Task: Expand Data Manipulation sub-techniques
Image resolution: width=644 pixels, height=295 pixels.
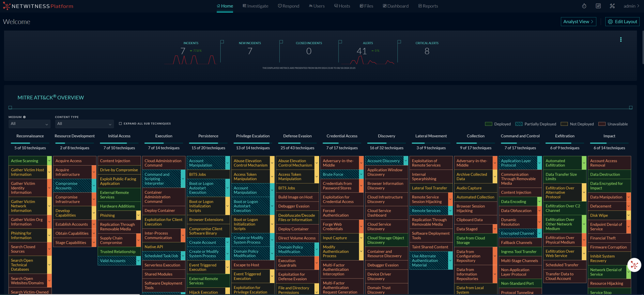Action: (629, 197)
